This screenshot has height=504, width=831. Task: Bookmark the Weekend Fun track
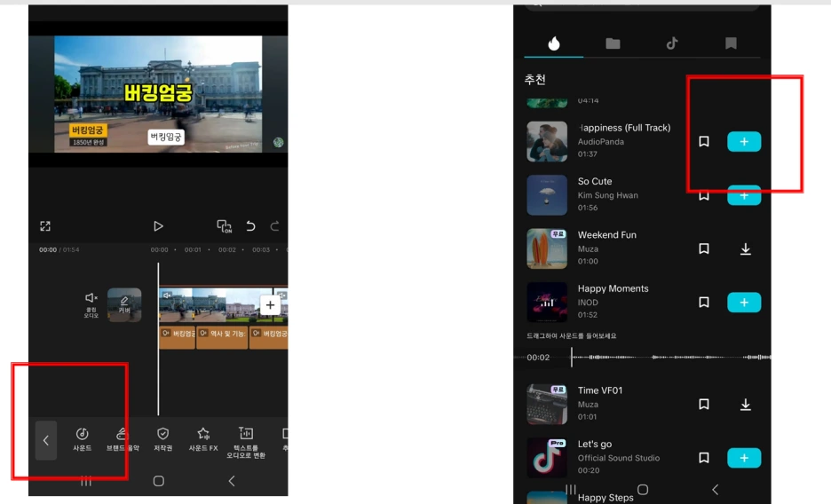[x=704, y=248]
